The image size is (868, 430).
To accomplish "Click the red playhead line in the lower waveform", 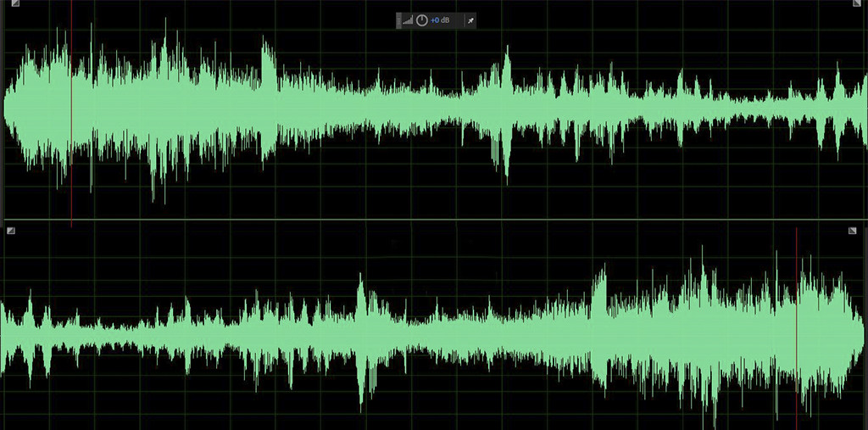I will click(x=797, y=328).
